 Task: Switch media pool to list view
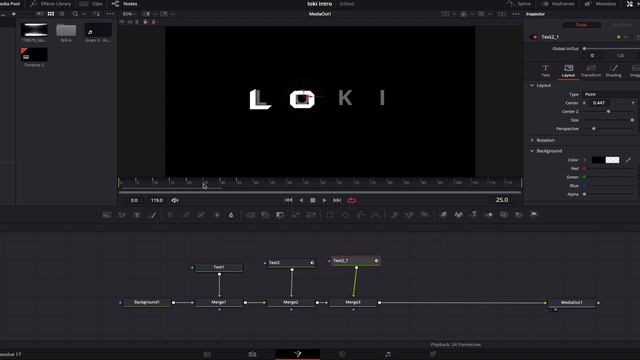coord(61,14)
